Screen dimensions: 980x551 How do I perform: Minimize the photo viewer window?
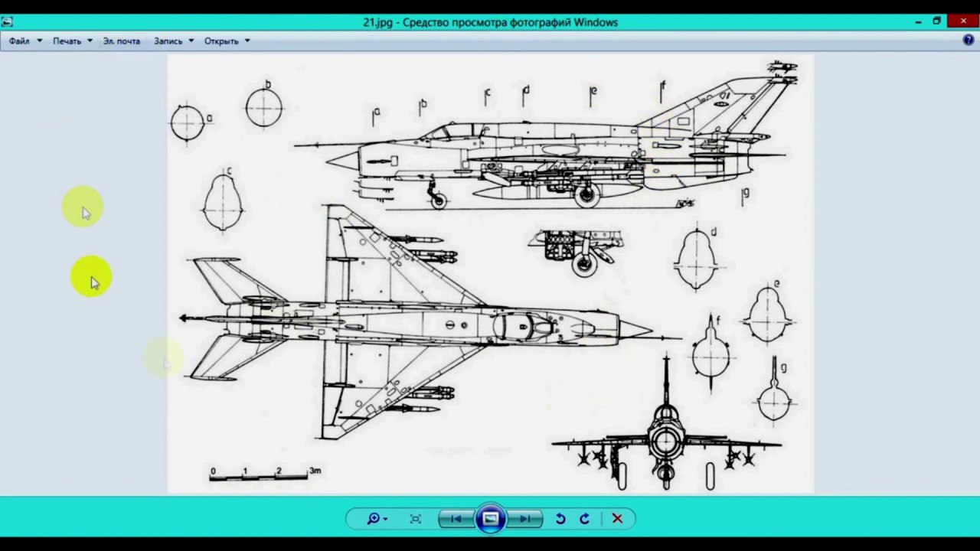[x=918, y=22]
